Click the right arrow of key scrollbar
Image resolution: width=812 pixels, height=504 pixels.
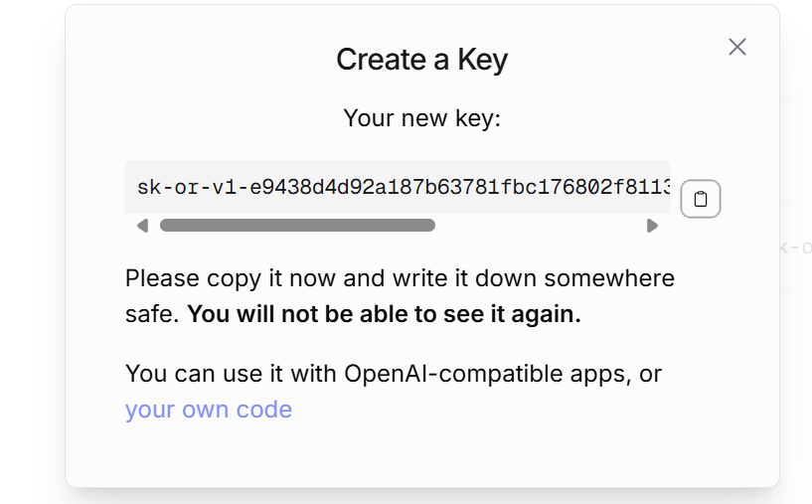tap(652, 226)
